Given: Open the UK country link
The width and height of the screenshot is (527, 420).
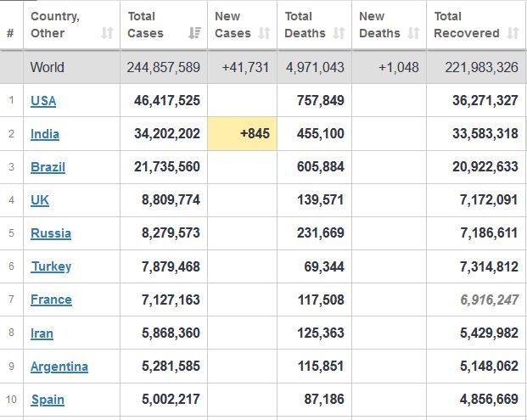Looking at the screenshot, I should coord(40,200).
